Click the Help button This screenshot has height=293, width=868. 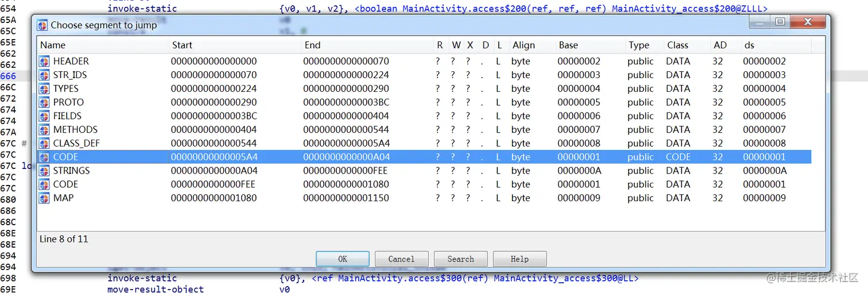coord(520,259)
